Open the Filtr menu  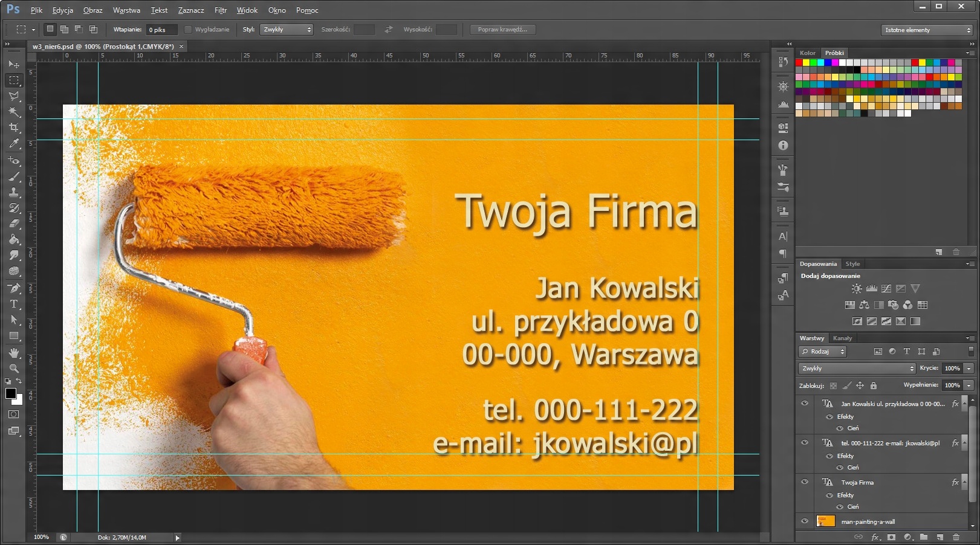220,10
